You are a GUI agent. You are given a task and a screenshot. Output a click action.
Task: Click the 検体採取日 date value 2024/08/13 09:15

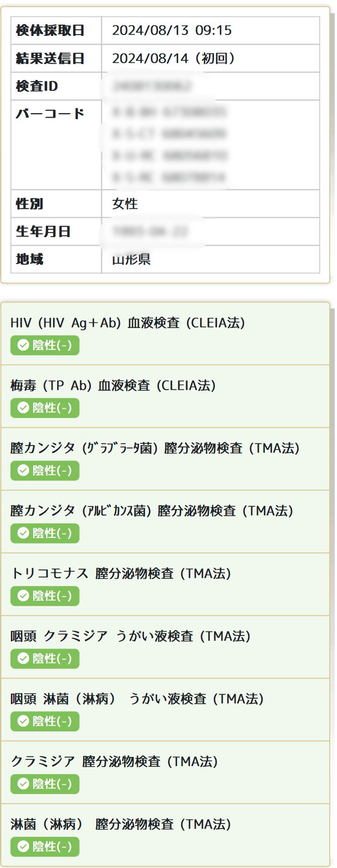click(x=172, y=30)
